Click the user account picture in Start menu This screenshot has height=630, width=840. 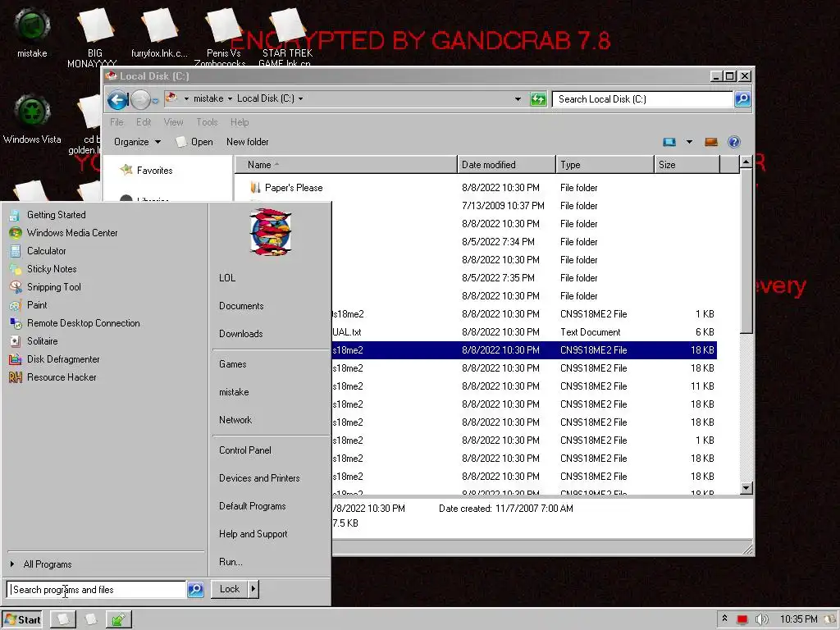coord(271,232)
